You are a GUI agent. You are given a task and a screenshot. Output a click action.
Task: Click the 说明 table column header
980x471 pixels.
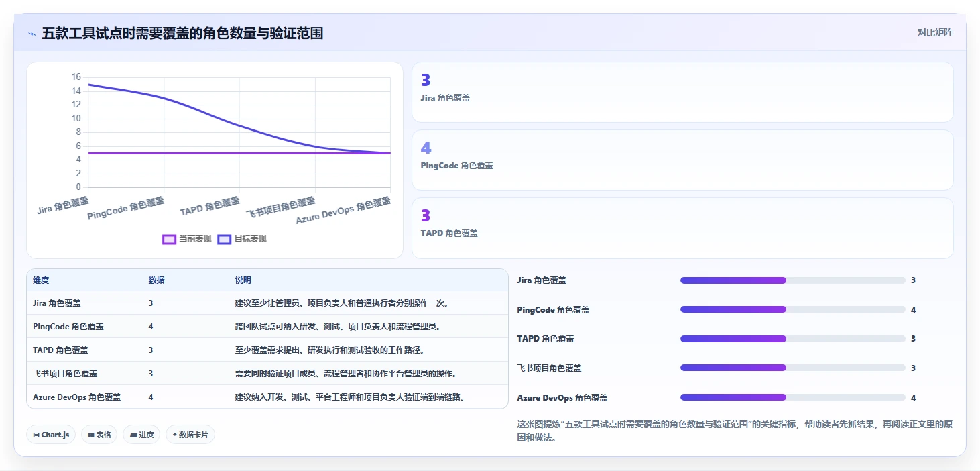point(243,280)
